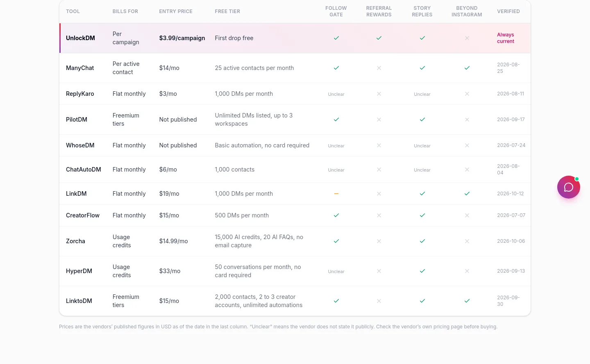Click UnlockDM's Follow Gate checkmark
590x364 pixels.
coord(336,38)
